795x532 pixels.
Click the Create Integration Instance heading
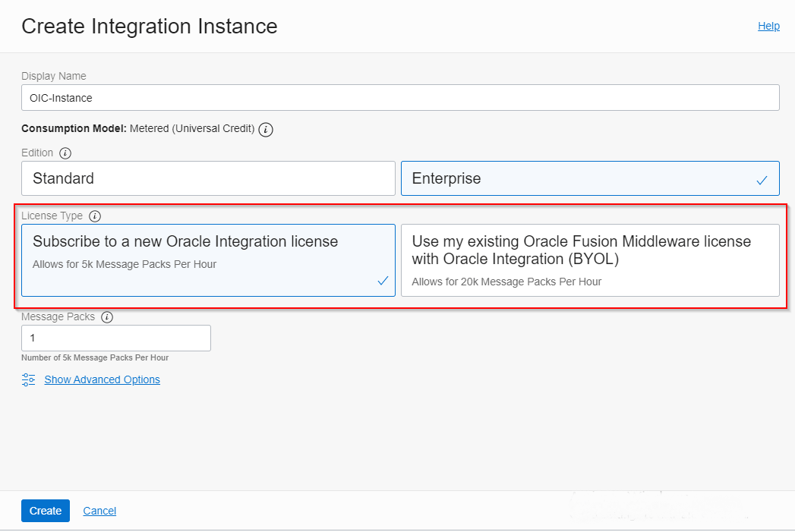coord(149,27)
